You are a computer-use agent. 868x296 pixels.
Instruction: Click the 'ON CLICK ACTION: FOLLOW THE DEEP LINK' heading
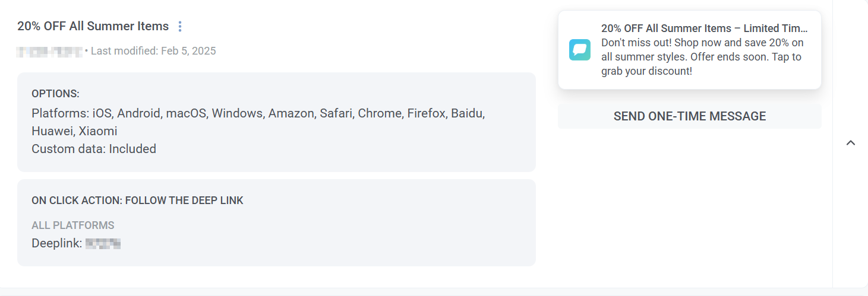[x=137, y=200]
